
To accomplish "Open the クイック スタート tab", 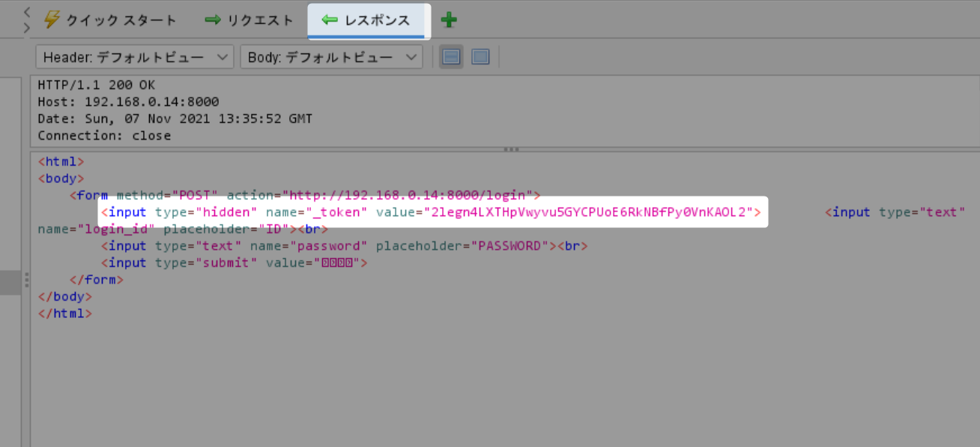I will pos(110,20).
